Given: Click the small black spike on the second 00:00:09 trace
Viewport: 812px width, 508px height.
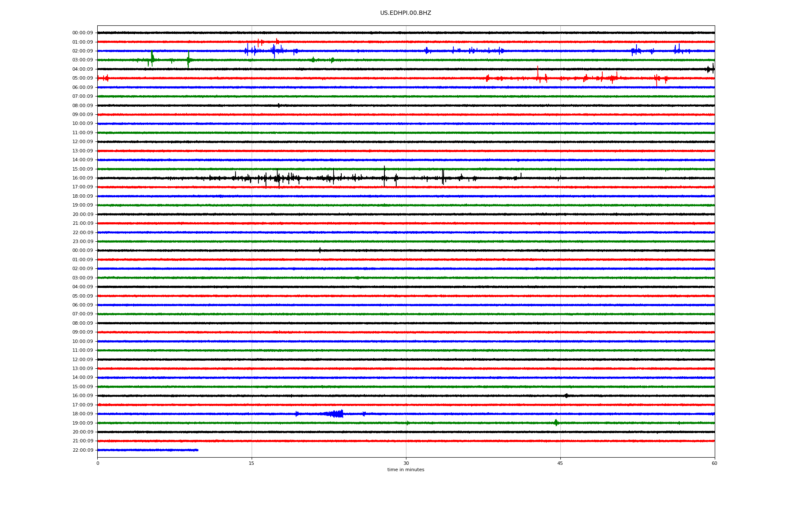Looking at the screenshot, I should 320,250.
